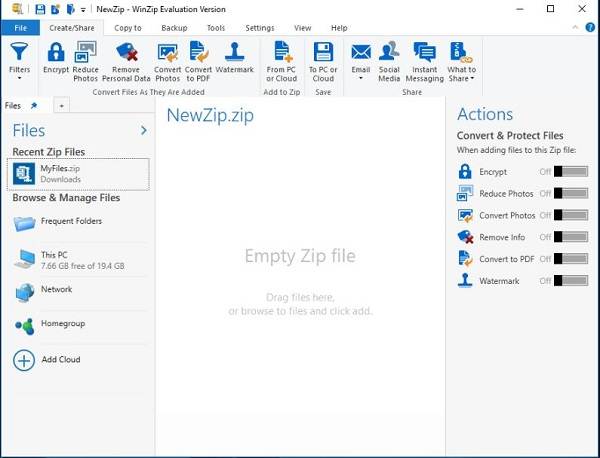Open the Help tab
600x458 pixels.
coord(339,28)
